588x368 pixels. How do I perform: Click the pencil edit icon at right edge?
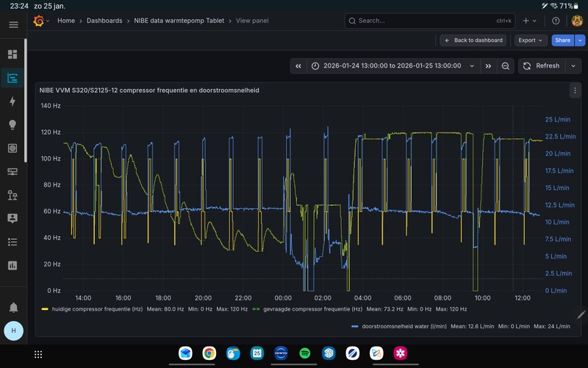coord(581,315)
